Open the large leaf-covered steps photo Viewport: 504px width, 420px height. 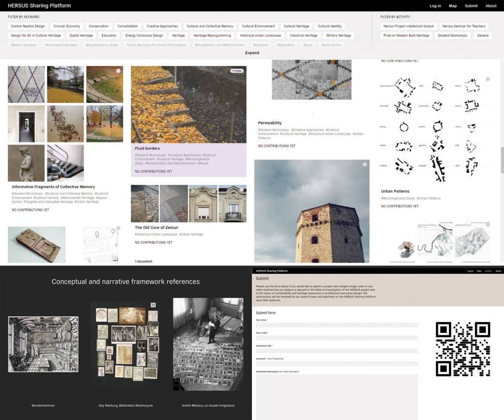189,104
